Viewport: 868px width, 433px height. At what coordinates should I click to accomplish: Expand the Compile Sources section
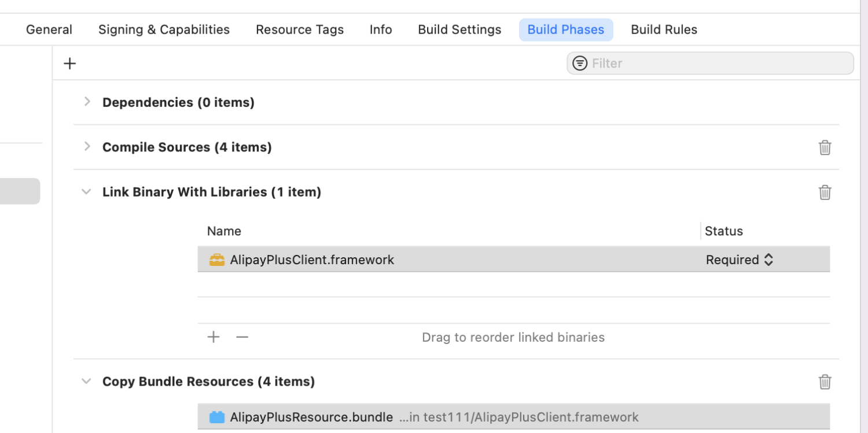coord(87,147)
